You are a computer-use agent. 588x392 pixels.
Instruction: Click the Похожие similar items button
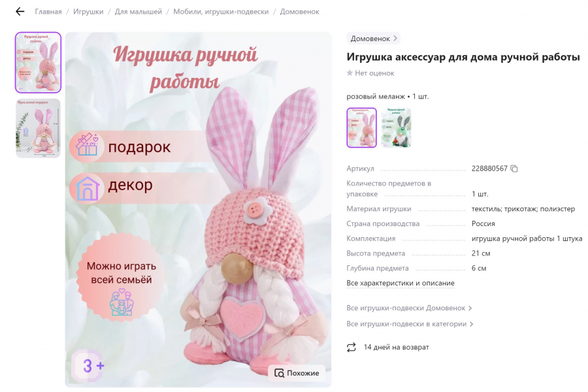(x=297, y=373)
